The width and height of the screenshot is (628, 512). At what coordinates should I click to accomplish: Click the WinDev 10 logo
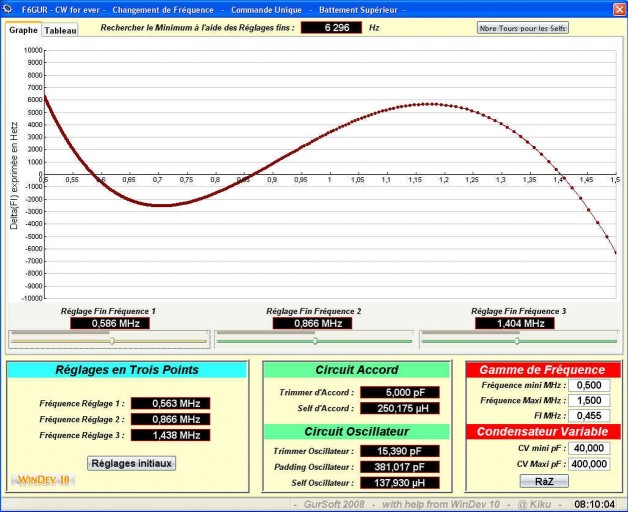(x=42, y=479)
